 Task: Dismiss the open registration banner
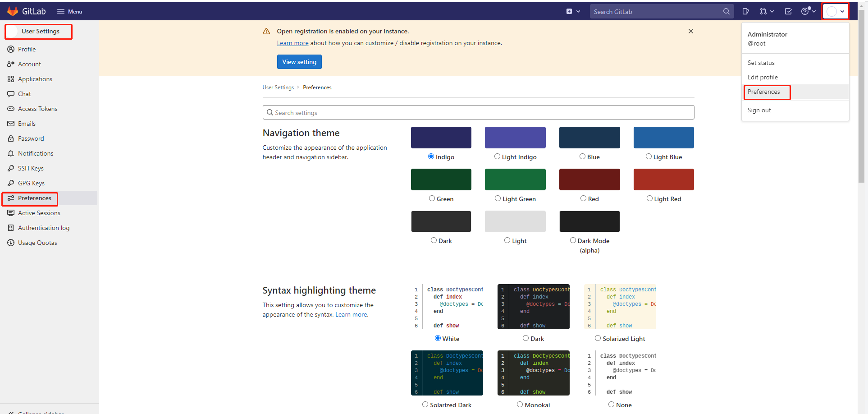click(690, 31)
